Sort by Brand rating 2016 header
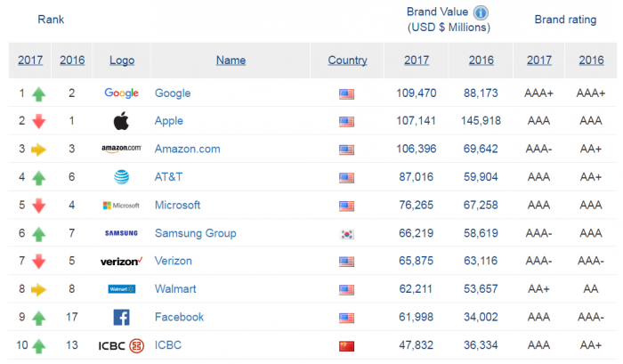Image resolution: width=623 pixels, height=364 pixels. 591,61
